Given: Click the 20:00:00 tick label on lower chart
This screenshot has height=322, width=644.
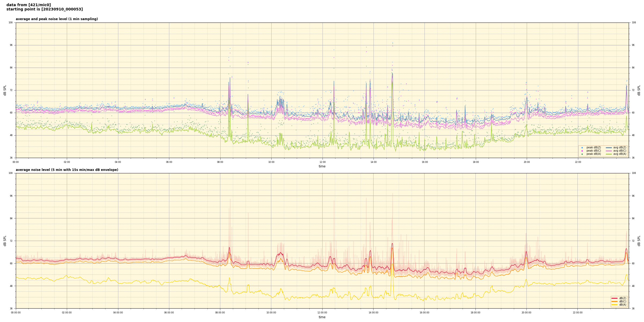Looking at the screenshot, I should coord(526,313).
